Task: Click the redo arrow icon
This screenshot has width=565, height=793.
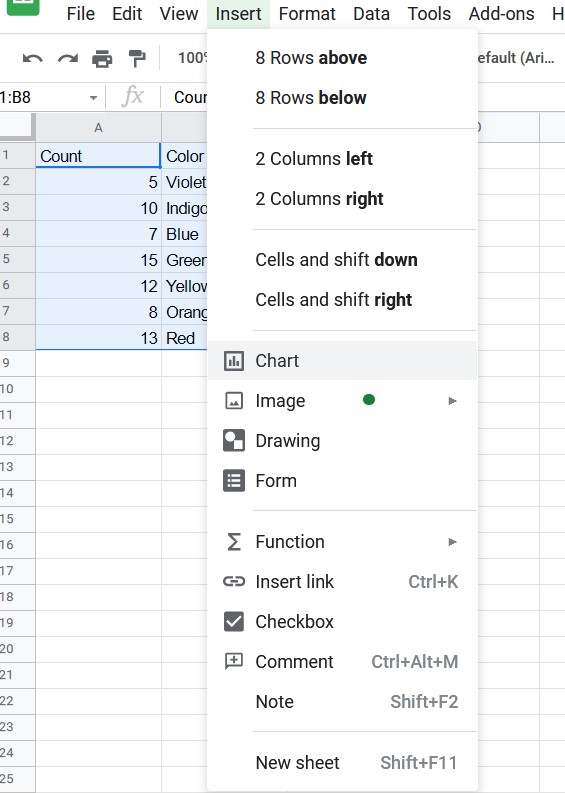Action: pos(68,59)
